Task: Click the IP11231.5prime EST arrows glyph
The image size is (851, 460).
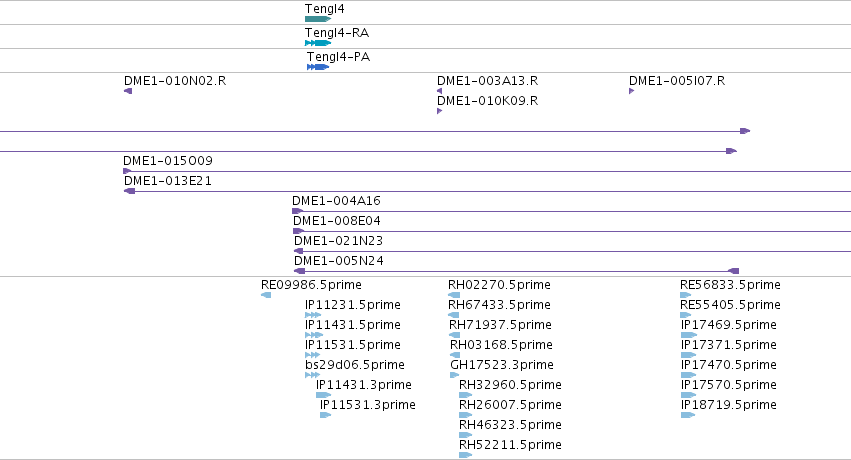Action: tap(313, 315)
